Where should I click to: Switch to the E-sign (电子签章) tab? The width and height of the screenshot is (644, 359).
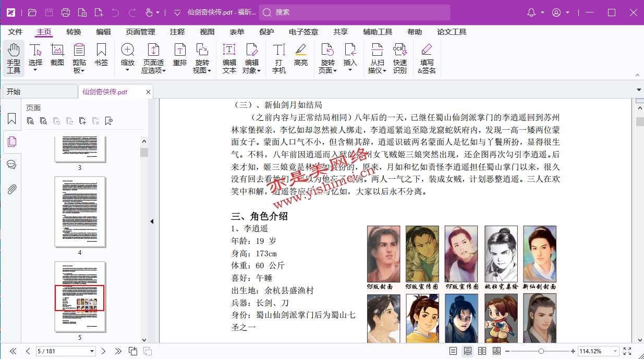click(303, 32)
